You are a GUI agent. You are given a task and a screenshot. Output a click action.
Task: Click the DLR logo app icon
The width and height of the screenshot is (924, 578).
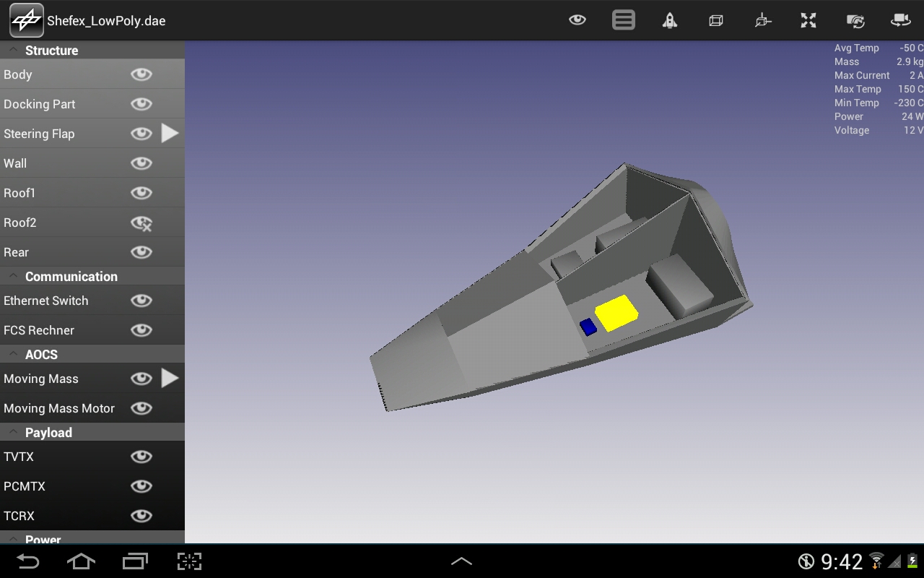click(x=26, y=20)
